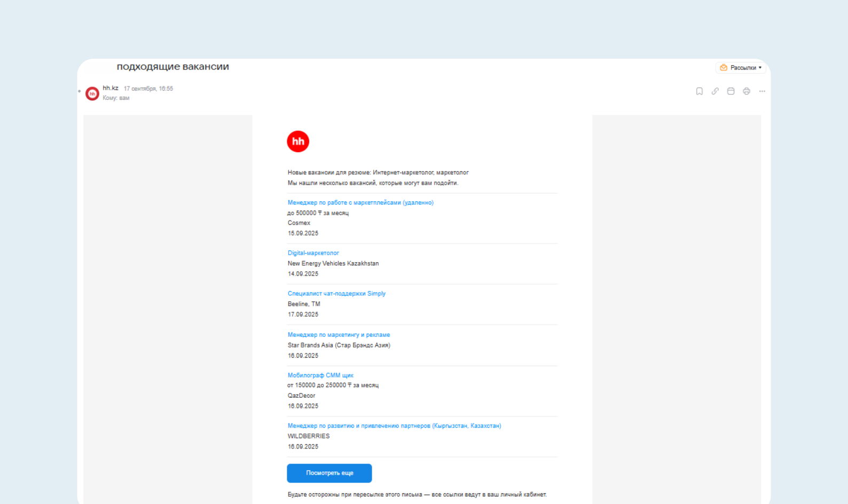This screenshot has width=848, height=504.
Task: Click company New Energy Vehicles Kazakhstan
Action: [333, 264]
